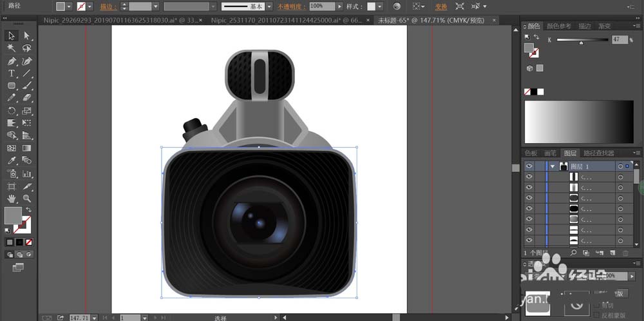
Task: Select the Mesh tool
Action: (x=12, y=148)
